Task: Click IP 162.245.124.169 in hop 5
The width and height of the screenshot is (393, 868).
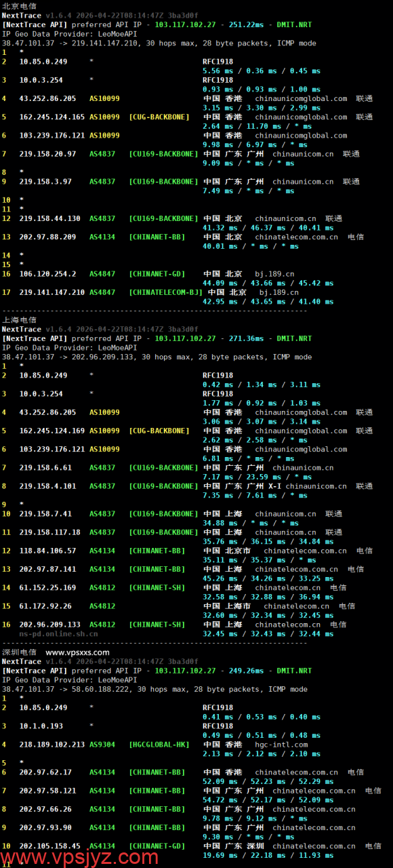Action: coord(52,431)
